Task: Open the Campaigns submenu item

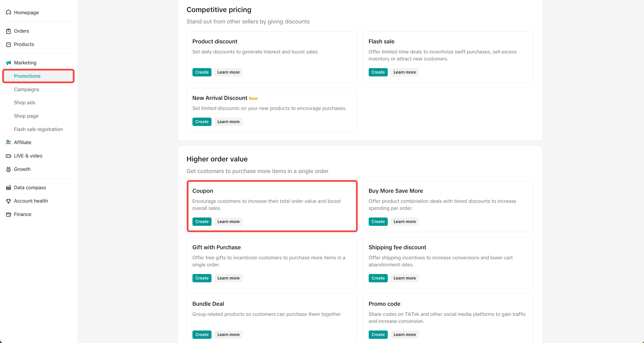Action: [27, 89]
